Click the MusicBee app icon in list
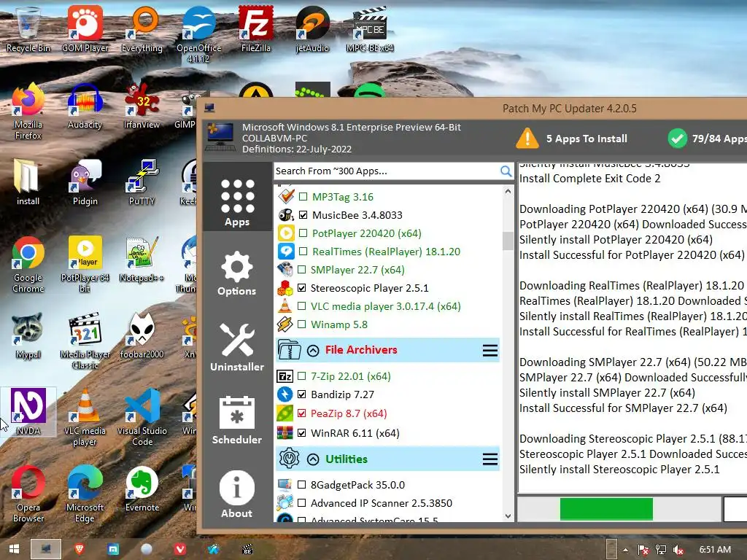The height and width of the screenshot is (560, 747). coord(286,215)
